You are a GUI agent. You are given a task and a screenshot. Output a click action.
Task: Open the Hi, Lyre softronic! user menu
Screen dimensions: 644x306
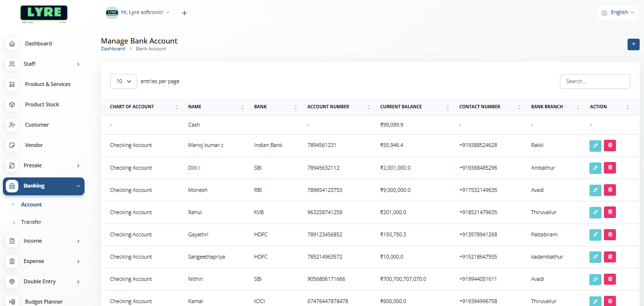139,13
